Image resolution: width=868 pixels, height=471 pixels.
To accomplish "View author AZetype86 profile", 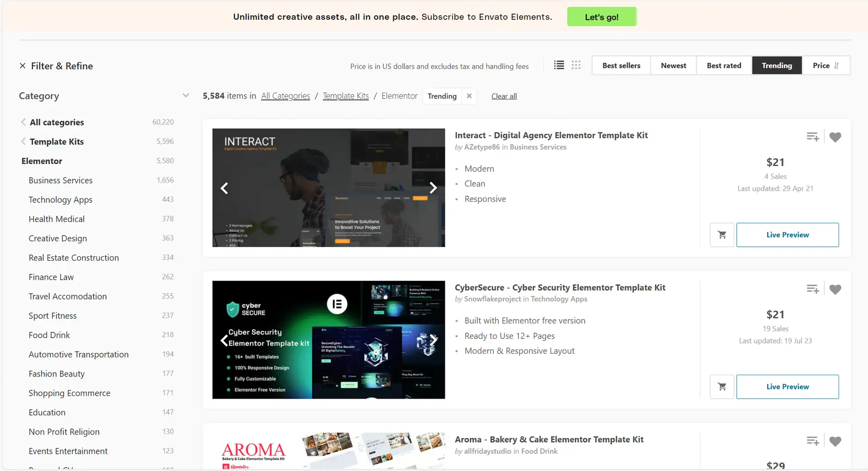I will tap(482, 147).
